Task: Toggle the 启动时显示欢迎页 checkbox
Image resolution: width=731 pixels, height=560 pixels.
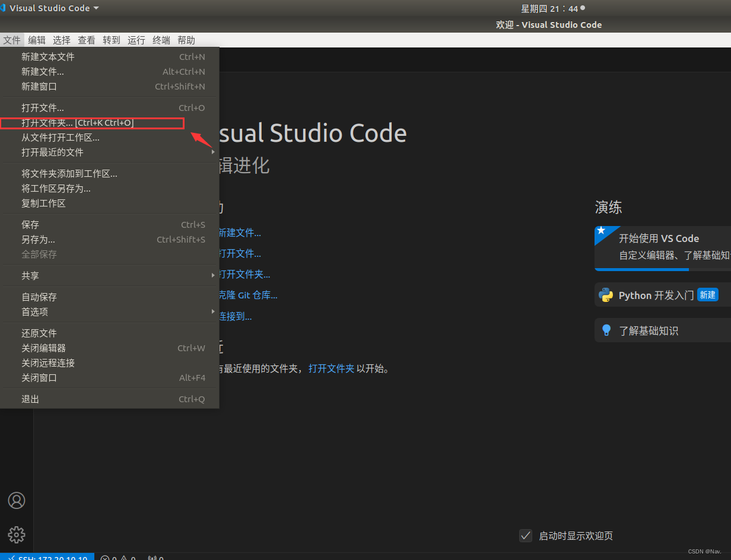Action: click(526, 536)
